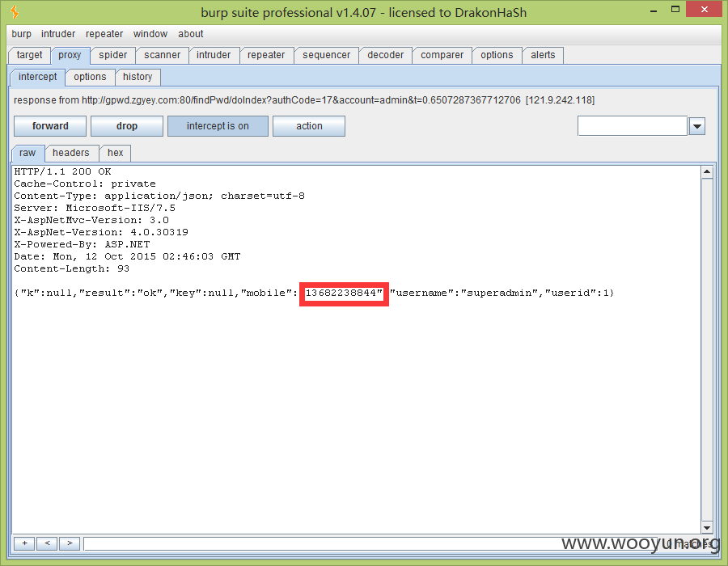Open the proxy history sub-tab

click(138, 77)
